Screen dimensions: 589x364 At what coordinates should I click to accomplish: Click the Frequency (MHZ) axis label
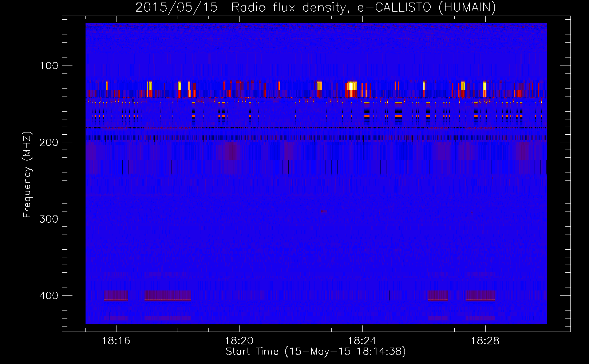(x=27, y=174)
